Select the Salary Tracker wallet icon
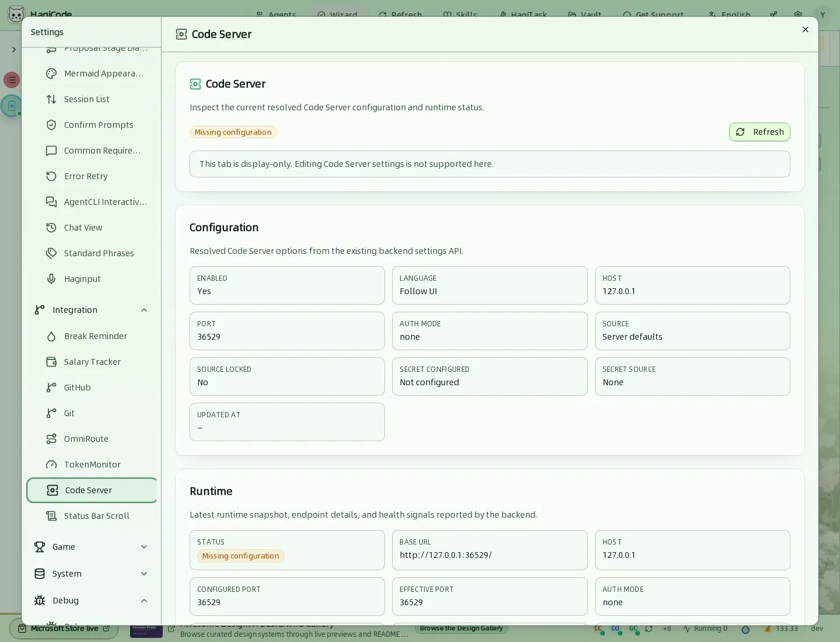Viewport: 840px width, 642px height. [x=51, y=362]
